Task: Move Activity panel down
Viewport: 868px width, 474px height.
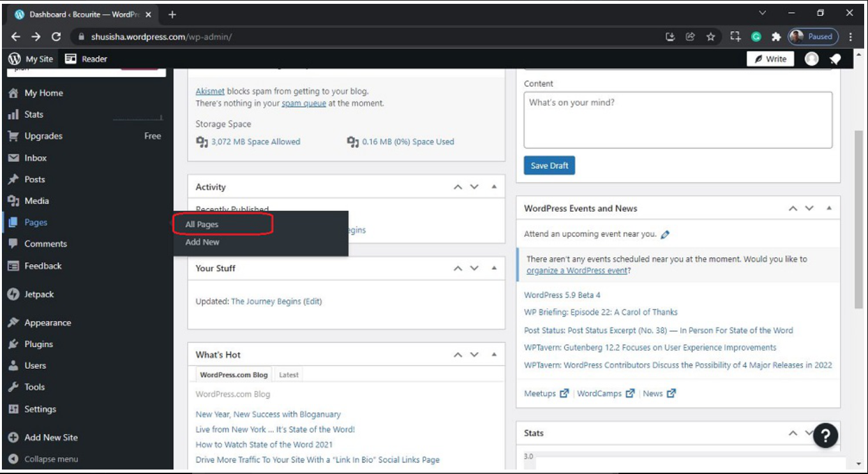Action: click(x=474, y=187)
